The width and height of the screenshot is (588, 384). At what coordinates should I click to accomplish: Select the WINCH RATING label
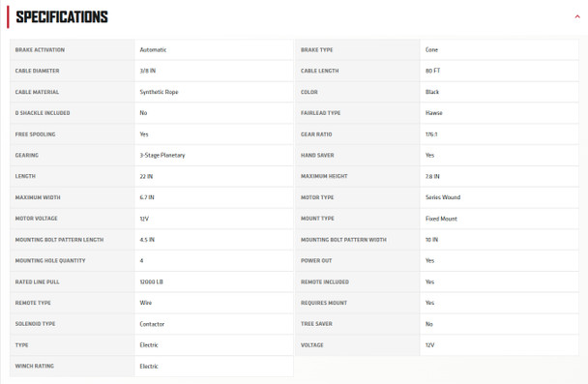[x=35, y=366]
